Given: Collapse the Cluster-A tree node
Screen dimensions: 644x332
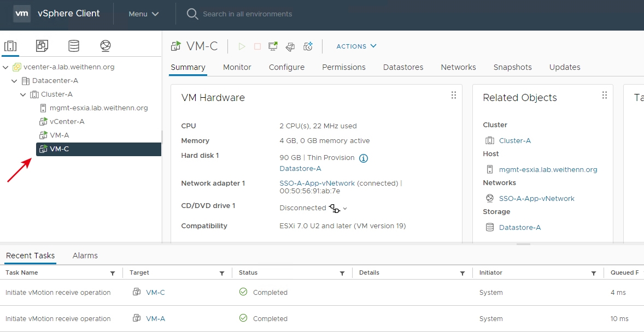Looking at the screenshot, I should pyautogui.click(x=23, y=94).
